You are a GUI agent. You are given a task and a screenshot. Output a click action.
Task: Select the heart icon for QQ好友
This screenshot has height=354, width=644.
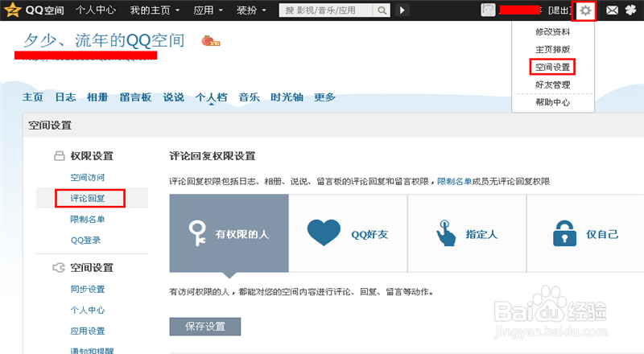pos(324,233)
